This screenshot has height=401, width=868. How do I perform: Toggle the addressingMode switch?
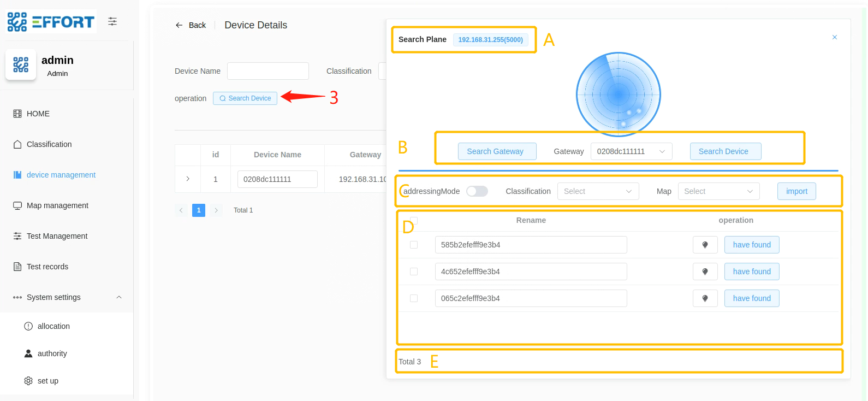(x=477, y=191)
